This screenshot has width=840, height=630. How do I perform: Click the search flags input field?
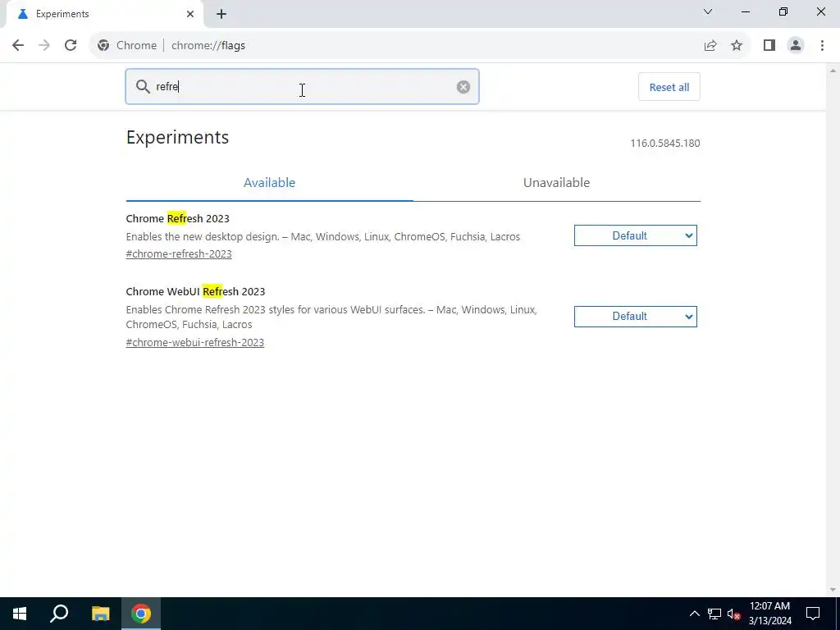[302, 87]
